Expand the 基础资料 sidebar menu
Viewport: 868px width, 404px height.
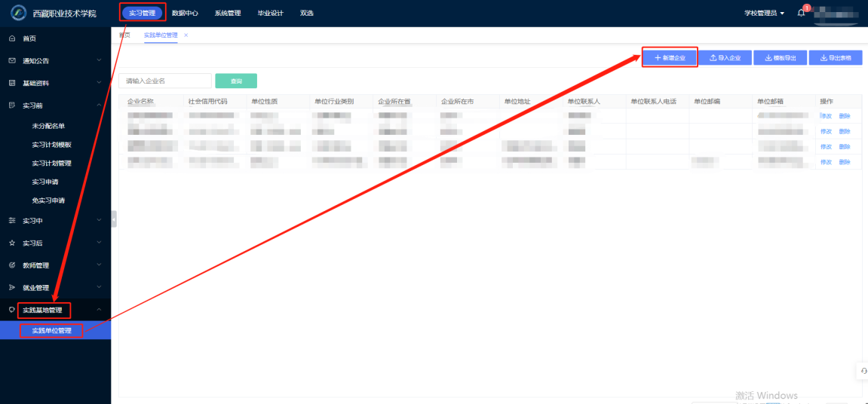coord(99,83)
